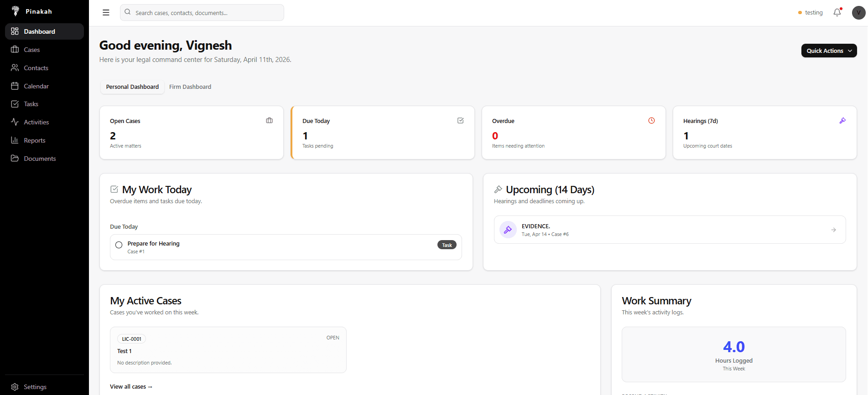Click the Pinakah logo icon

[16, 11]
